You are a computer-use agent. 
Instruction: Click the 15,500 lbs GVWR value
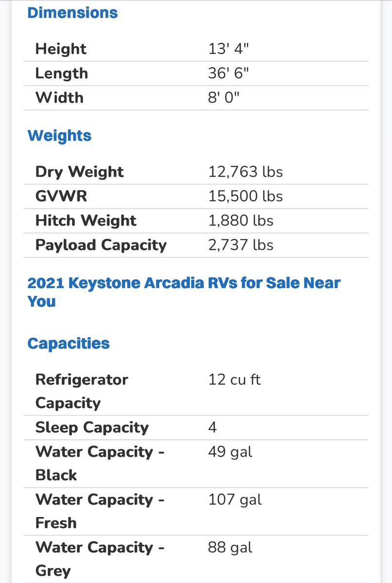(245, 196)
